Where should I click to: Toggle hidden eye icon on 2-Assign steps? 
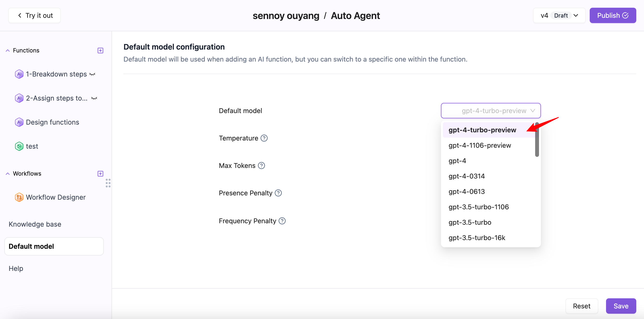tap(94, 98)
